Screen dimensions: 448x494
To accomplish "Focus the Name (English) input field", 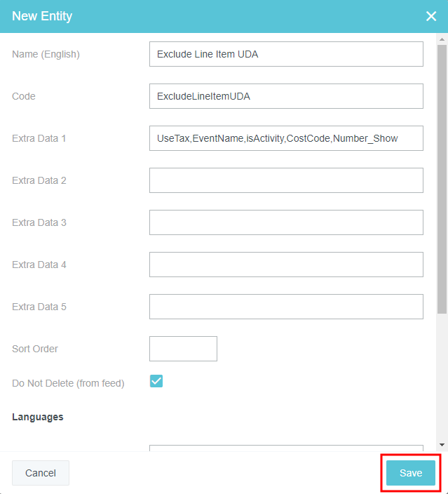I will [x=286, y=54].
